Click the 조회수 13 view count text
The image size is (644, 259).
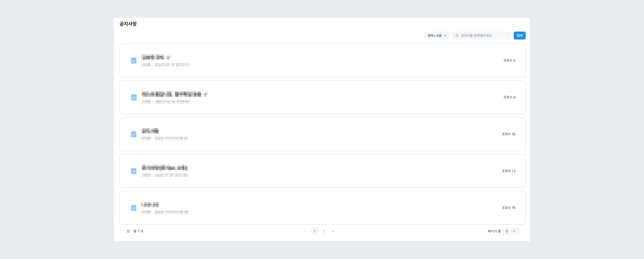508,171
